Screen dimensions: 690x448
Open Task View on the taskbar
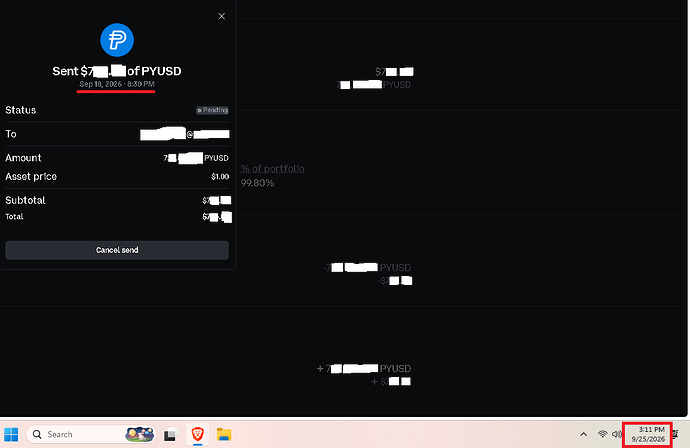[x=170, y=435]
